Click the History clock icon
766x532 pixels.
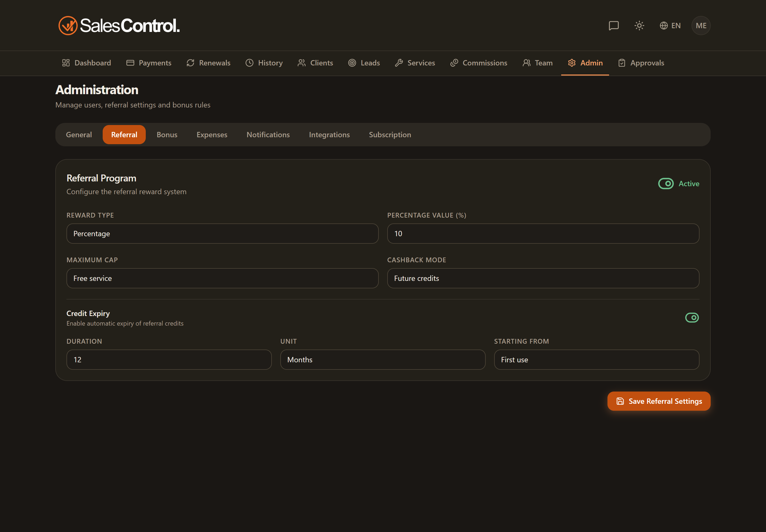pos(249,63)
